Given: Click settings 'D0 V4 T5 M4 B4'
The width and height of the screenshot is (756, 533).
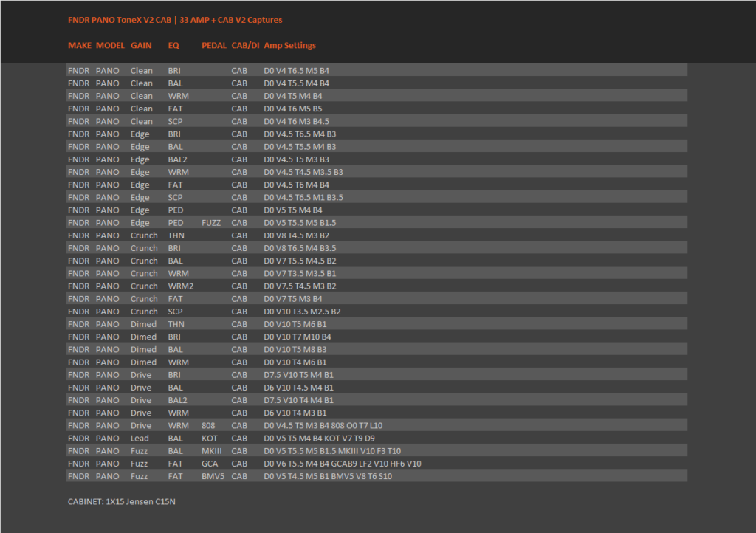Looking at the screenshot, I should point(292,96).
